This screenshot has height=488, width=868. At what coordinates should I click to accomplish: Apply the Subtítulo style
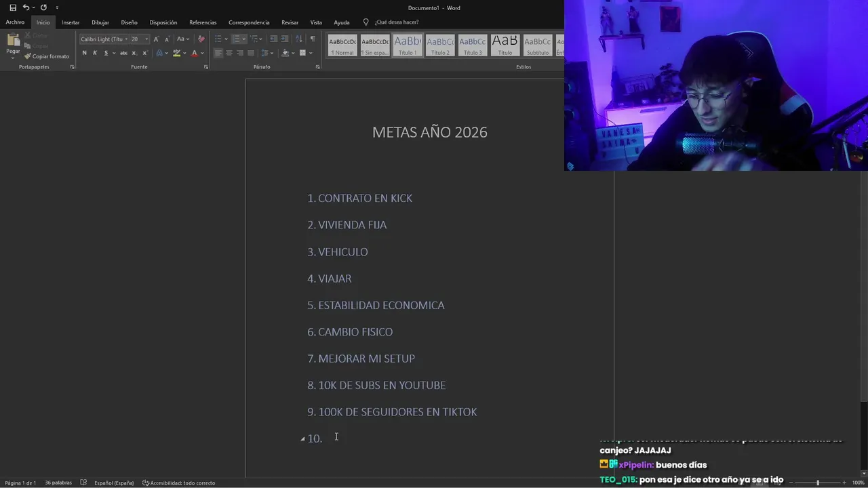tap(538, 45)
